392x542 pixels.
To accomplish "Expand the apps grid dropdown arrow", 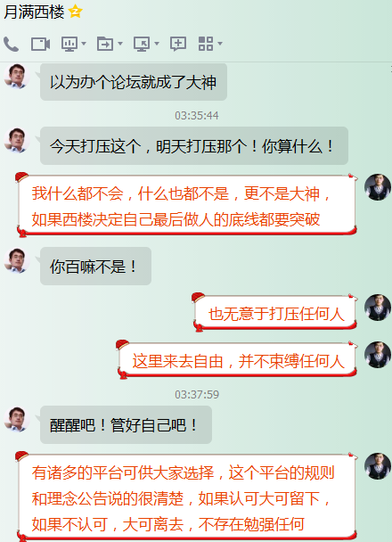I will [x=220, y=44].
